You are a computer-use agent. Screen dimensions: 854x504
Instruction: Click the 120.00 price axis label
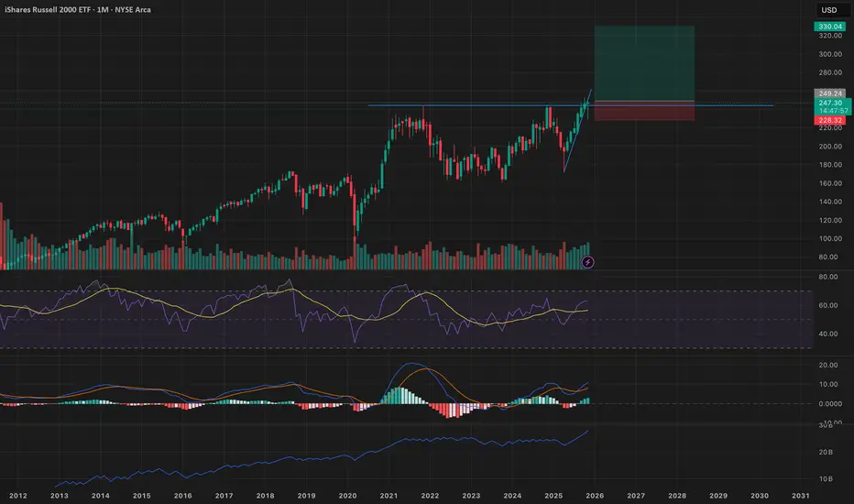pos(830,220)
